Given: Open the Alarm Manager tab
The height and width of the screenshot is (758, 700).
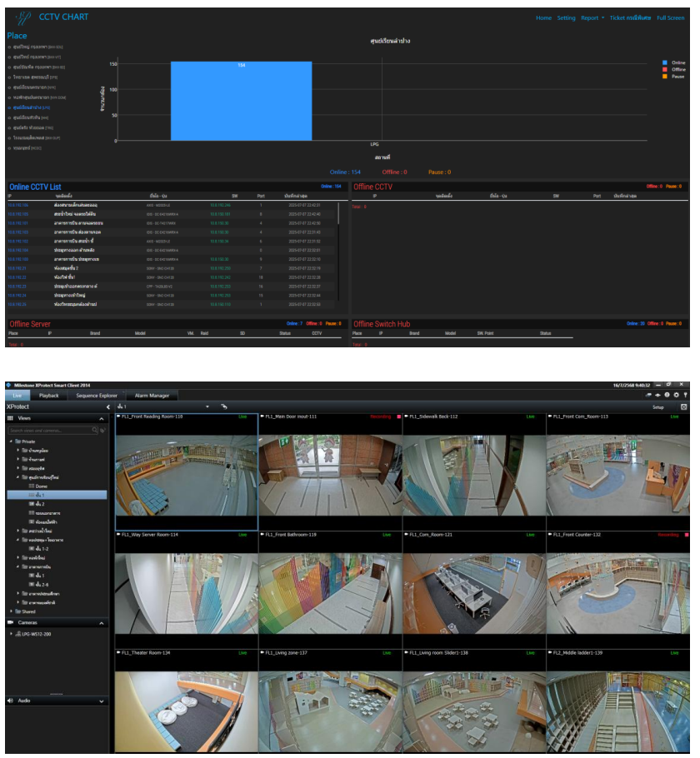Looking at the screenshot, I should (152, 396).
